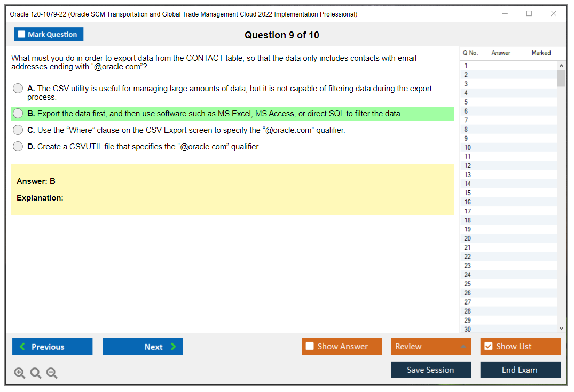Enable the Show Answer checkbox
The image size is (574, 392).
tap(310, 347)
